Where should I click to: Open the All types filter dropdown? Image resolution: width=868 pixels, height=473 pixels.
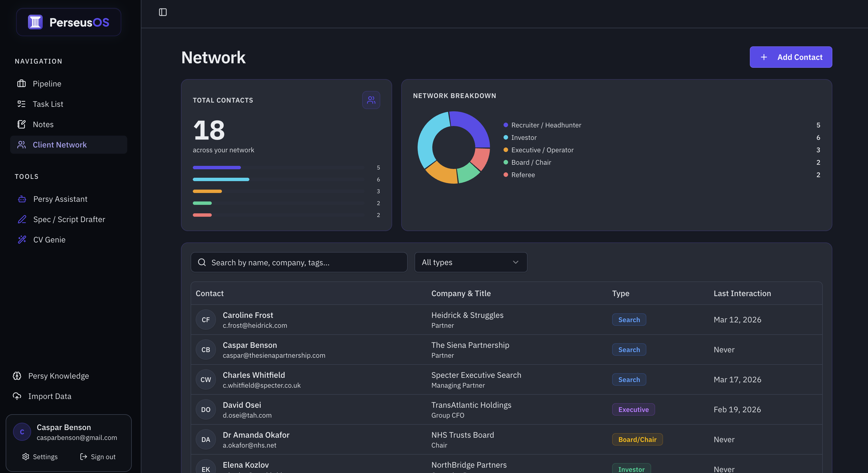point(471,262)
